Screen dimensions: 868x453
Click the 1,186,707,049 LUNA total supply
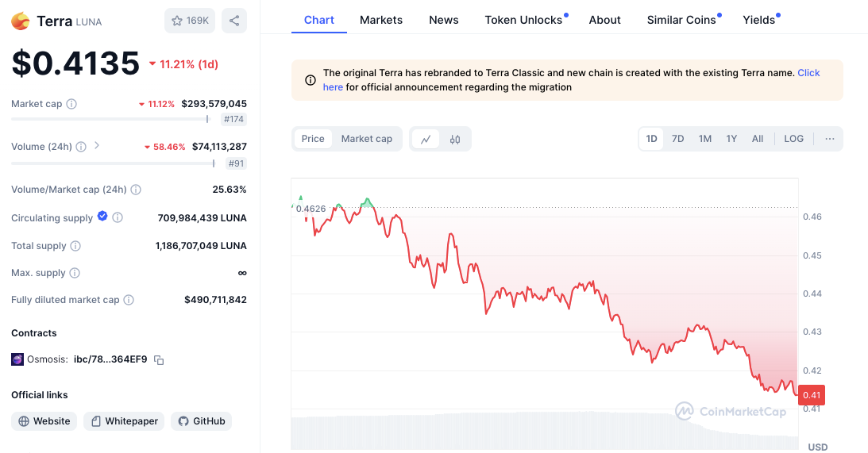tap(201, 246)
